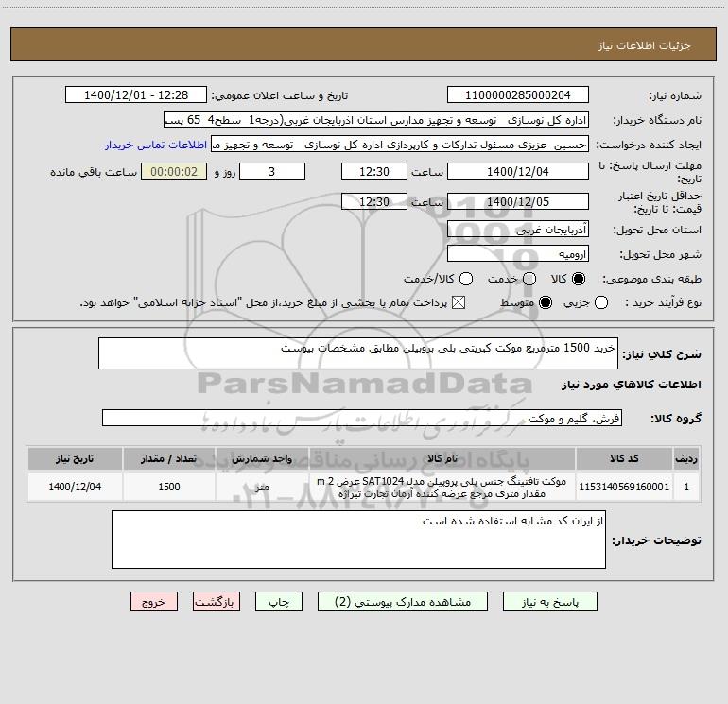Click the need number field 1100000285000204
Screen dimensions: 728x704
click(x=518, y=94)
